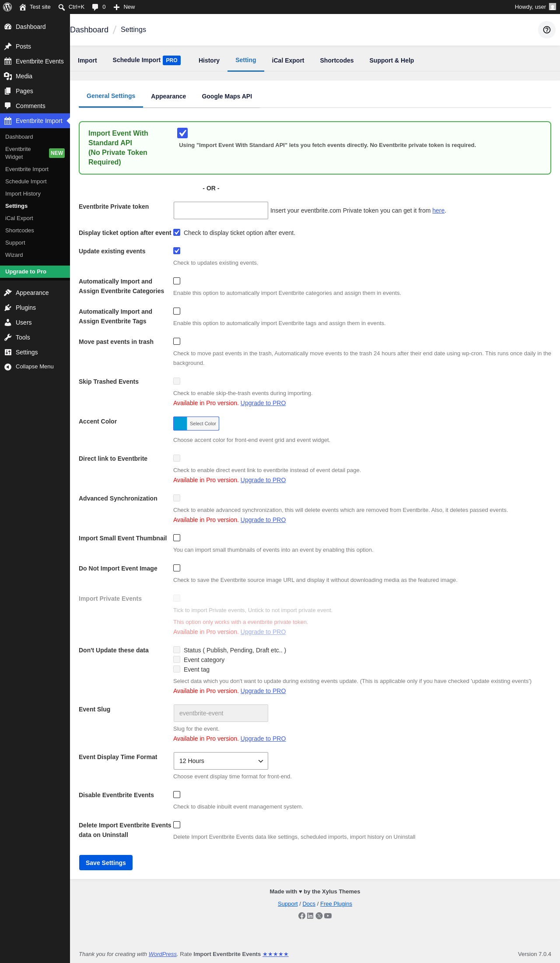The height and width of the screenshot is (963, 560).
Task: Click the user avatar next to Howdy
Action: pos(553,7)
